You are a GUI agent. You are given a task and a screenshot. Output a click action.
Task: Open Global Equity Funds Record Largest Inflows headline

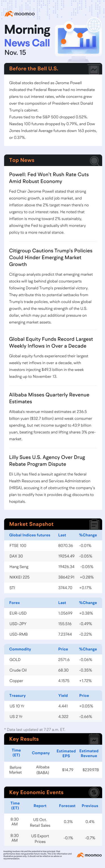click(x=51, y=342)
